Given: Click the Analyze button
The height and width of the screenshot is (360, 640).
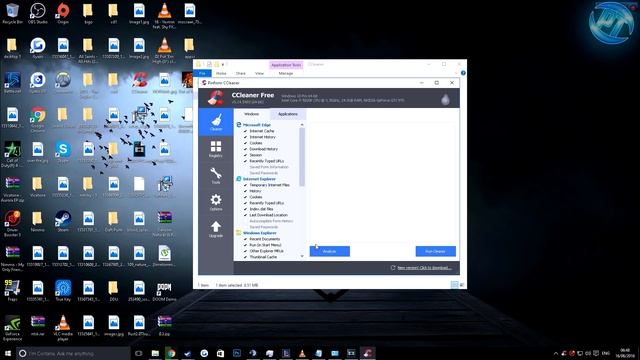Looking at the screenshot, I should coord(329,251).
